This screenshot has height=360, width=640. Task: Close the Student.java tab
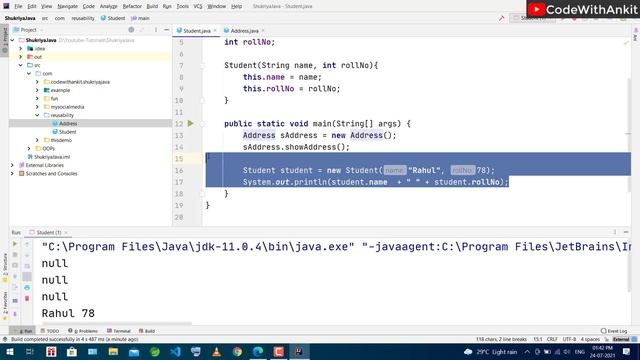tap(215, 31)
